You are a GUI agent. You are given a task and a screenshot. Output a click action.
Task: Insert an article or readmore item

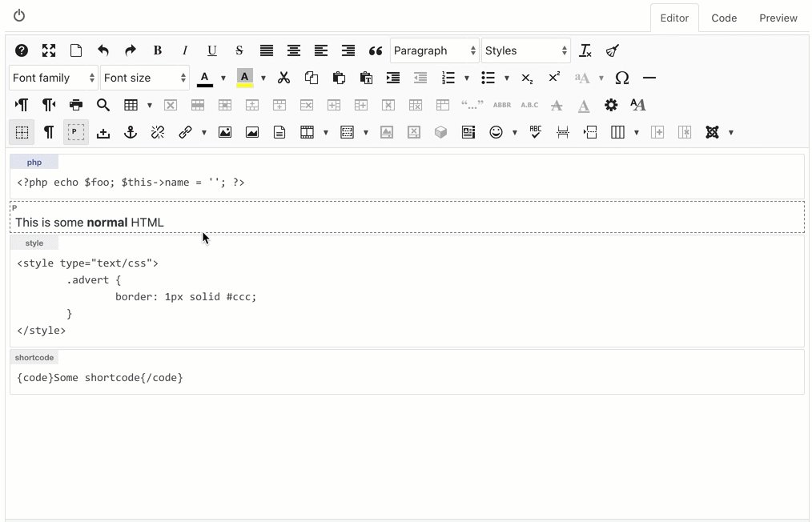coord(468,133)
